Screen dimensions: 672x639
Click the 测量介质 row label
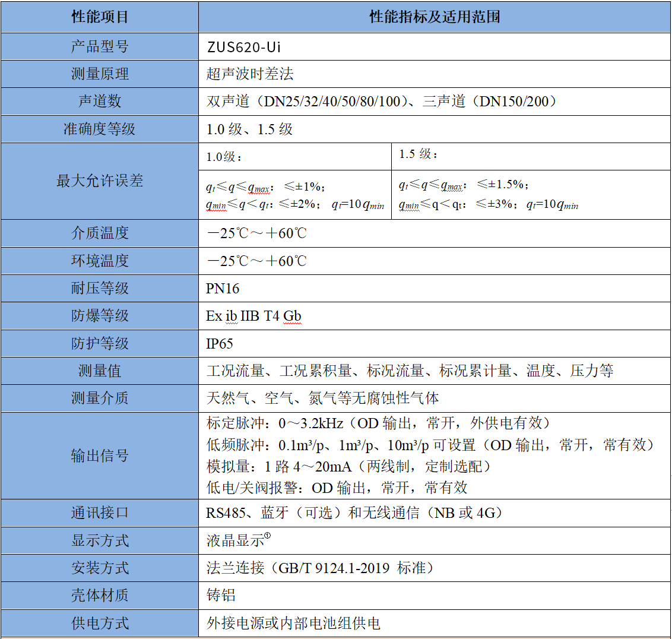pyautogui.click(x=100, y=398)
